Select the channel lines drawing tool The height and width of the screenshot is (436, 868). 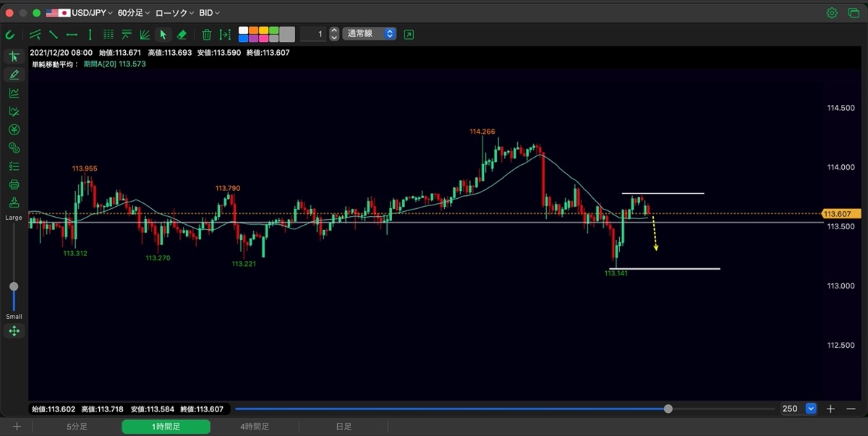pos(35,34)
